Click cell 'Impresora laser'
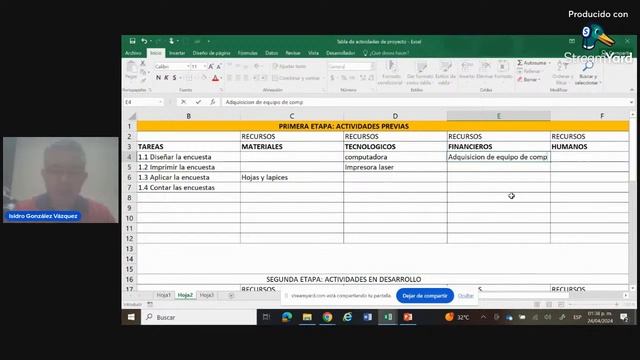This screenshot has width=640, height=360. click(x=395, y=167)
